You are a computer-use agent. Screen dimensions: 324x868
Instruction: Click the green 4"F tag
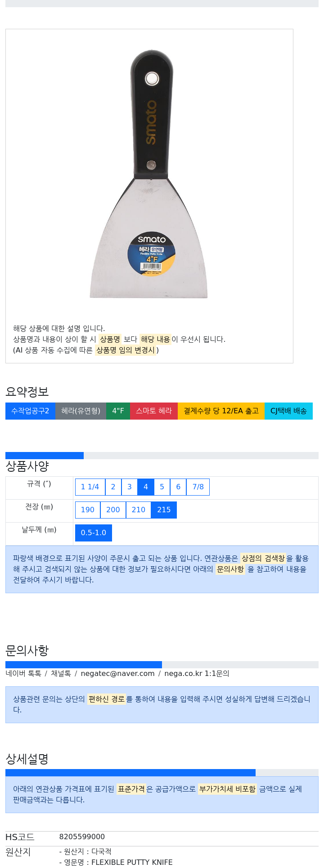pyautogui.click(x=118, y=411)
